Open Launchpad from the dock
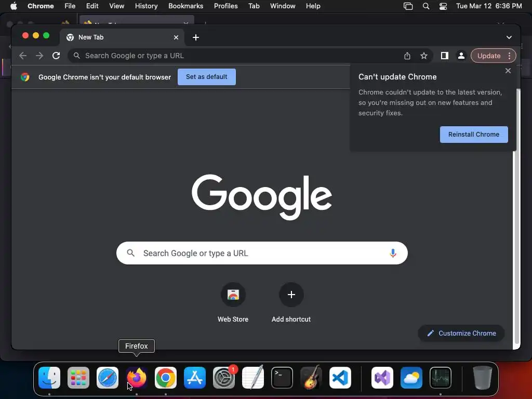This screenshot has height=399, width=532. (x=78, y=378)
